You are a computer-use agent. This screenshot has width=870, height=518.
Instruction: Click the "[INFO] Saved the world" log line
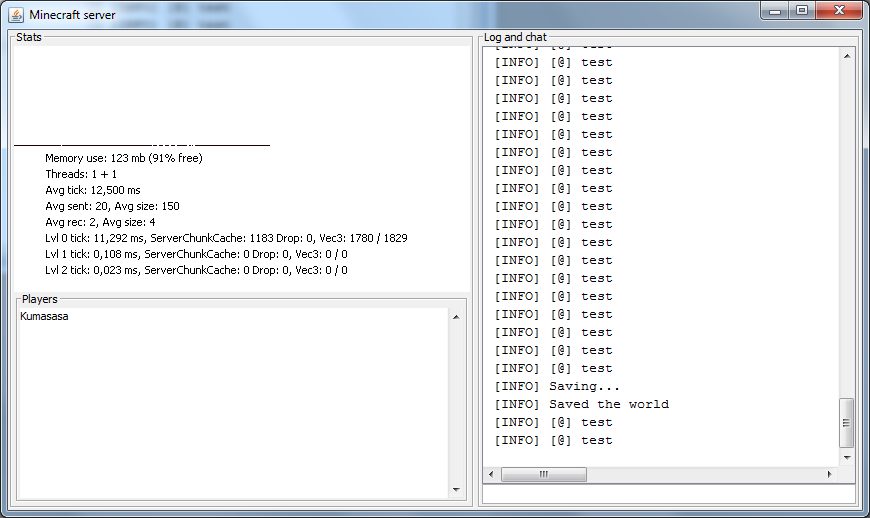581,404
